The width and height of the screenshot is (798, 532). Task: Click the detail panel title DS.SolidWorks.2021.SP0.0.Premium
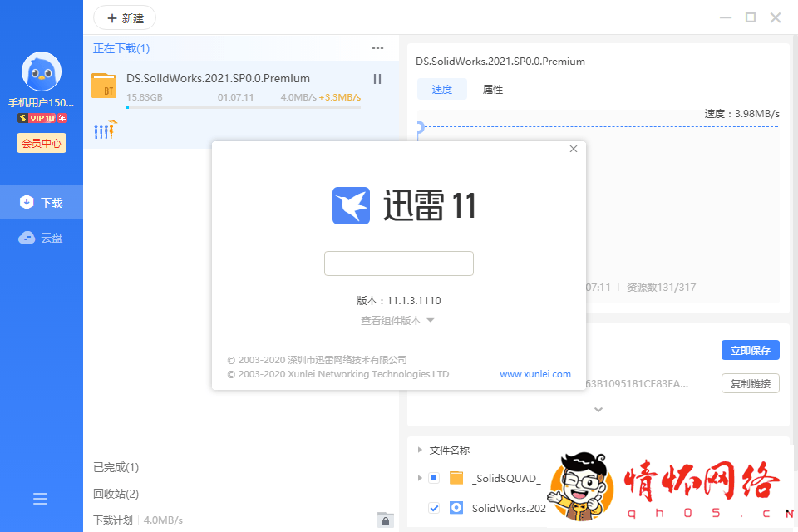coord(500,62)
